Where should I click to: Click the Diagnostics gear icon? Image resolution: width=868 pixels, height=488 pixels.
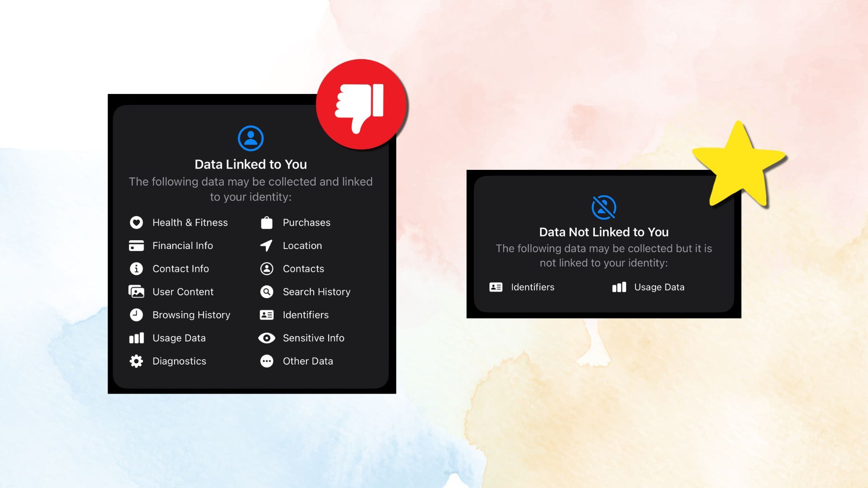[136, 361]
